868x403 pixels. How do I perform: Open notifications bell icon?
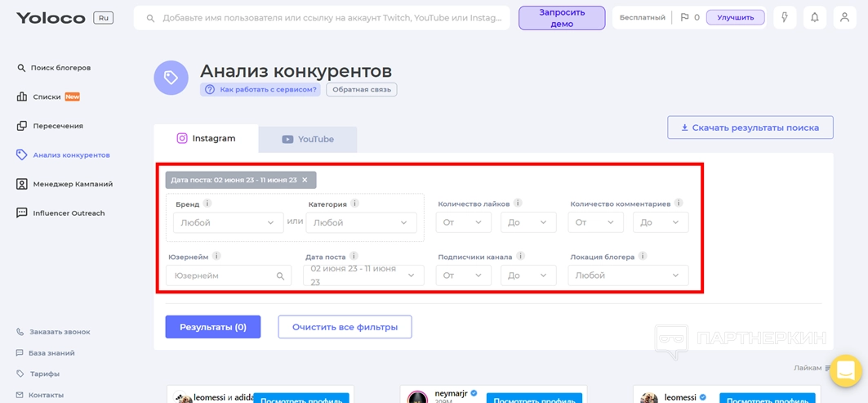[x=814, y=18]
